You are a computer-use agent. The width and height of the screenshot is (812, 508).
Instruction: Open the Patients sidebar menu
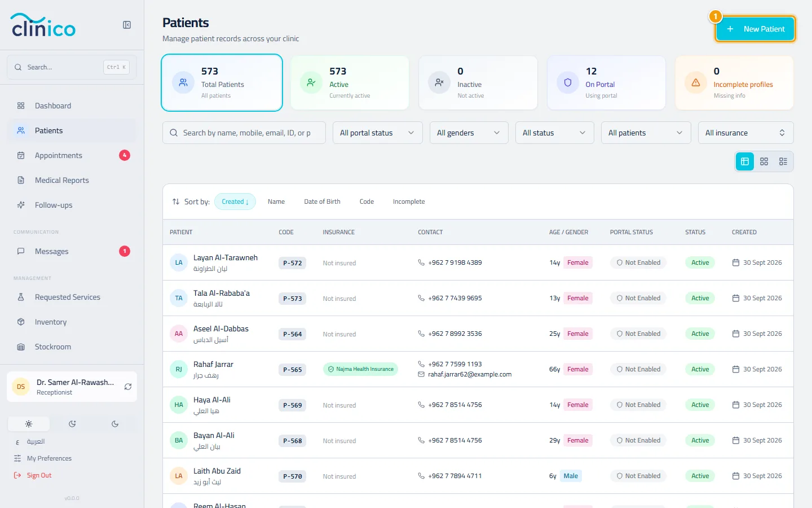[72, 130]
